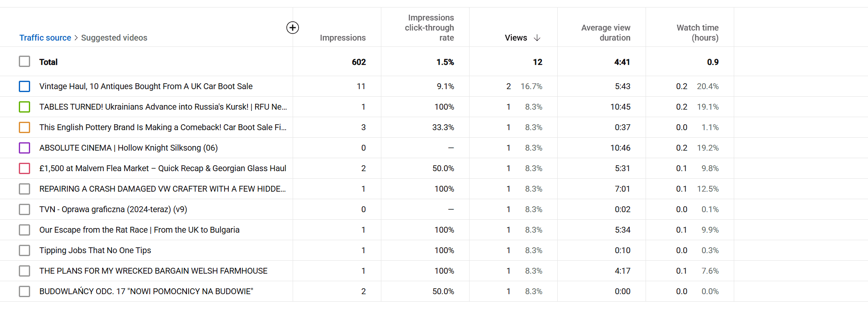Toggle red checkbox for Malvern Flea Market
Image resolution: width=868 pixels, height=313 pixels.
point(25,169)
